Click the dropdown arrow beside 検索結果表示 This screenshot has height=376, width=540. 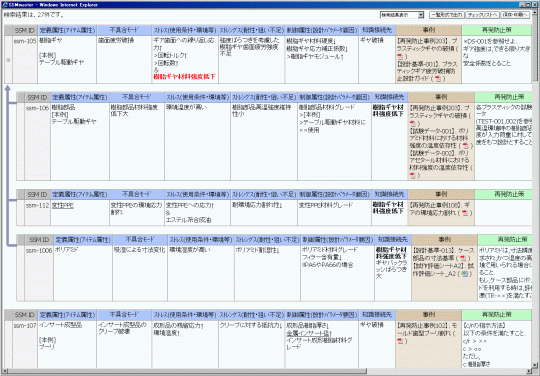pyautogui.click(x=421, y=15)
